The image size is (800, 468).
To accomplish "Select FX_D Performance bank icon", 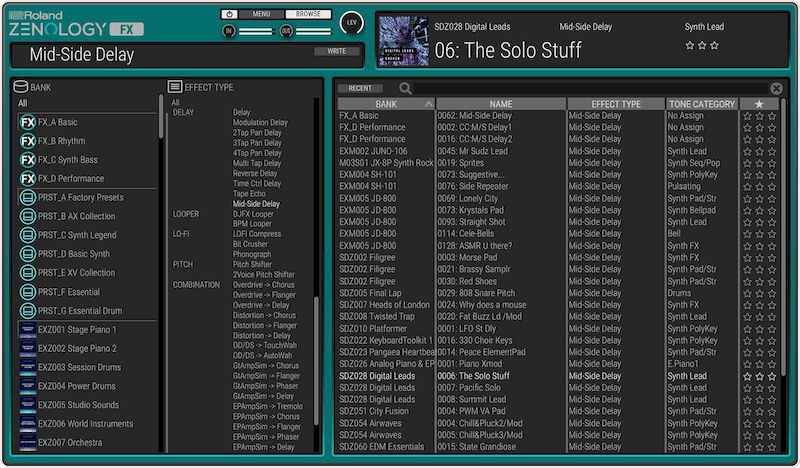I will click(28, 179).
